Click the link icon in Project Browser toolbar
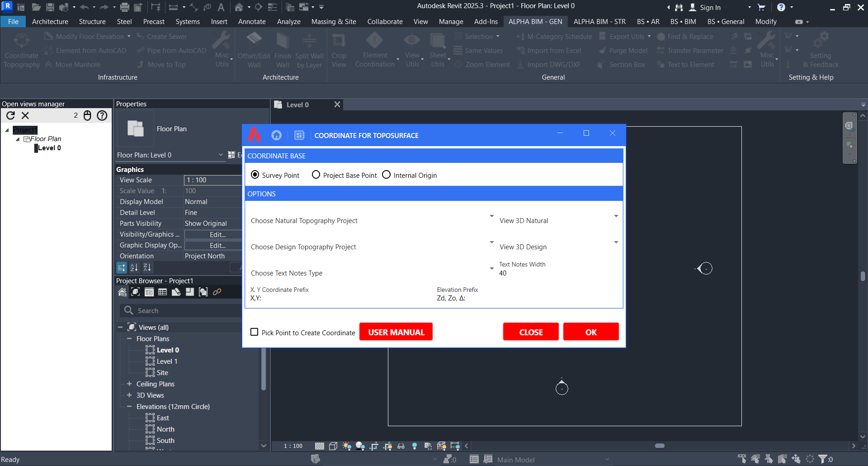The width and height of the screenshot is (868, 466). click(x=217, y=292)
